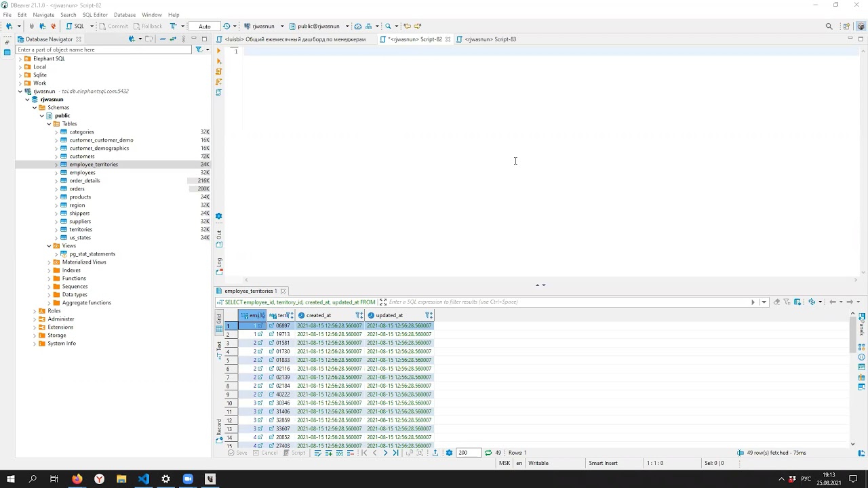Open Windows Start menu
Image resolution: width=868 pixels, height=488 pixels.
pos(10,479)
